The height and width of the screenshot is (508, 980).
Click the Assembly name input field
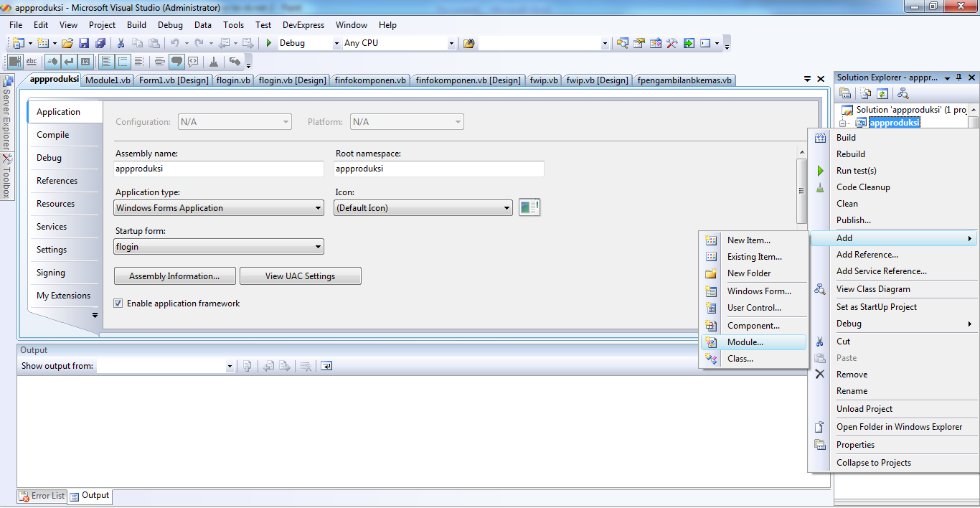click(x=219, y=169)
